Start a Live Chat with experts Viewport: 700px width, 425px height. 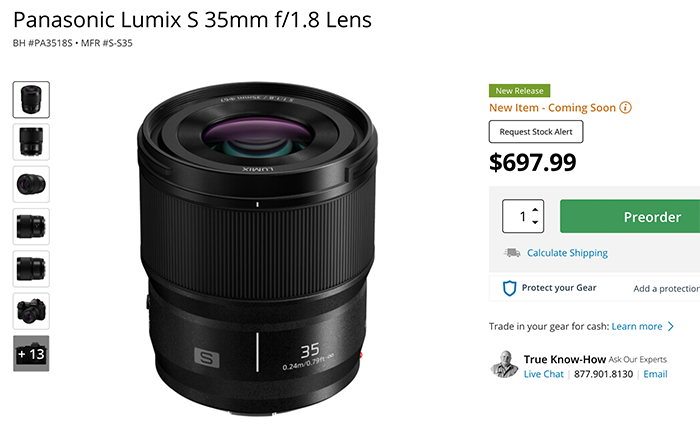click(x=545, y=374)
